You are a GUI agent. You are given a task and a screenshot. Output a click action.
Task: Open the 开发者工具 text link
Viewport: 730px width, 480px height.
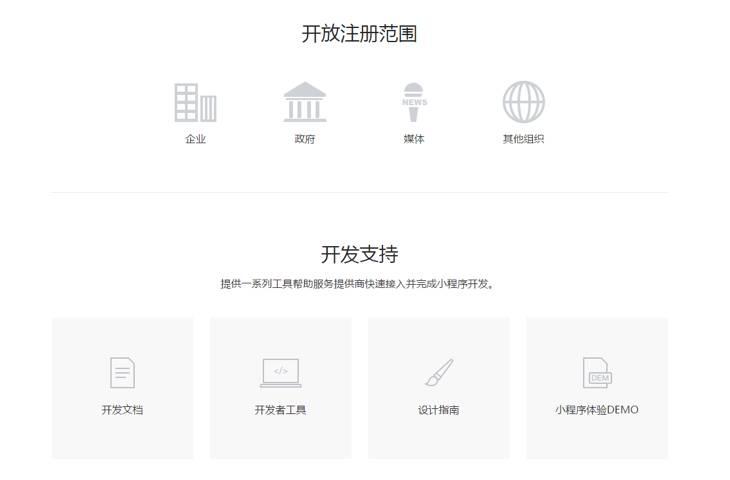click(x=280, y=410)
